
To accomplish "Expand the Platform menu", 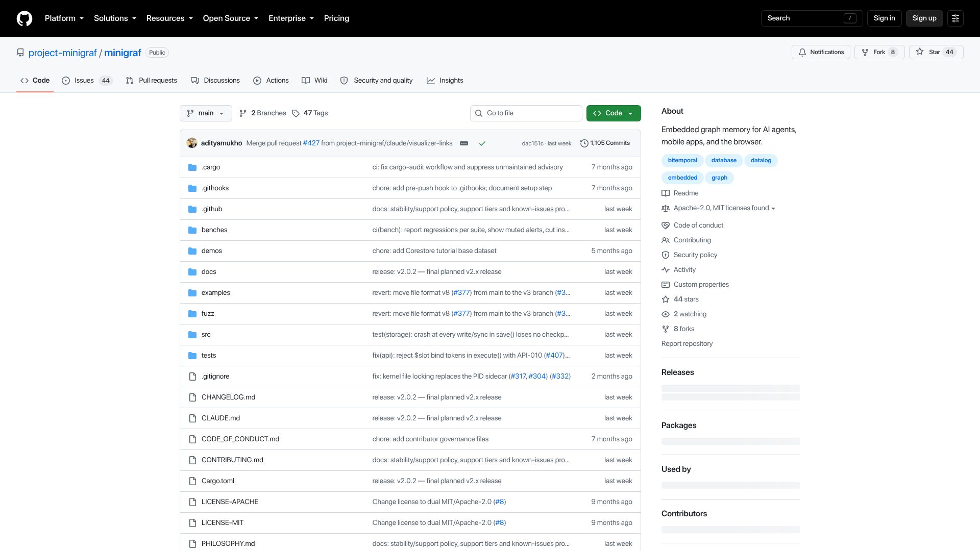I will (x=64, y=18).
